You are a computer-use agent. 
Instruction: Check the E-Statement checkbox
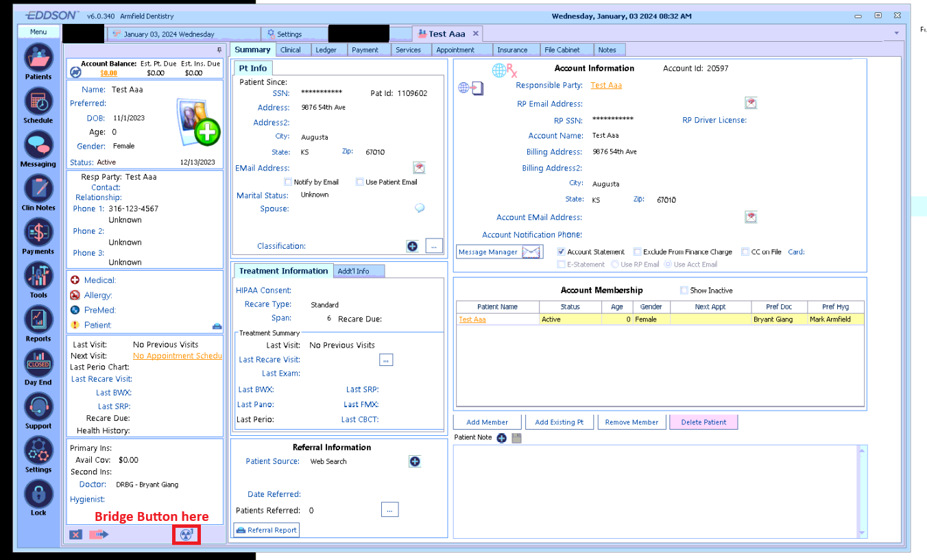[561, 264]
